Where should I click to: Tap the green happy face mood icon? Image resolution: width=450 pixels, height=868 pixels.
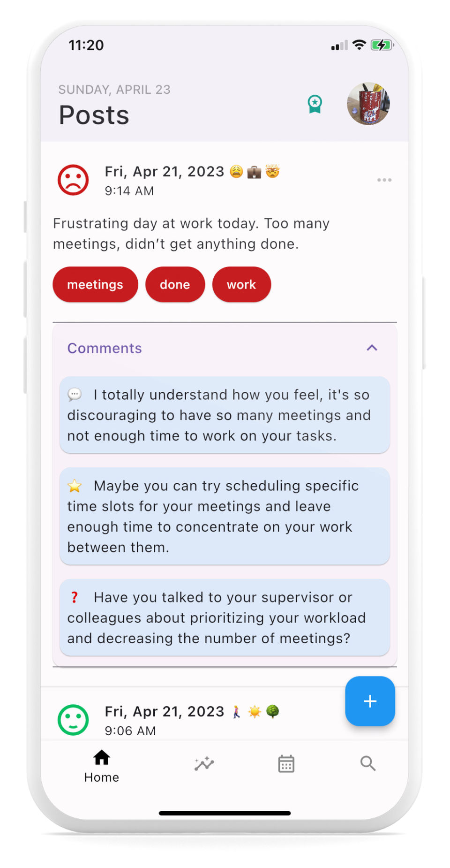(73, 720)
